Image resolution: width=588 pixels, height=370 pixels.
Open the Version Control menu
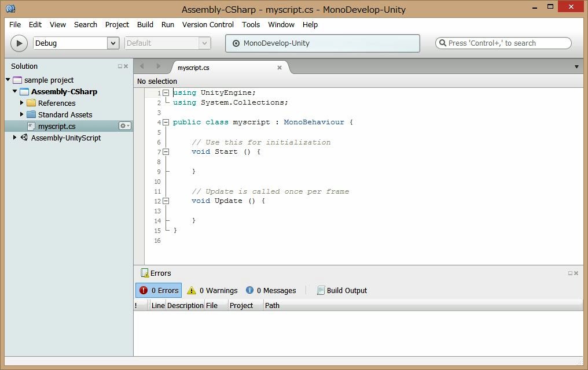(x=208, y=25)
